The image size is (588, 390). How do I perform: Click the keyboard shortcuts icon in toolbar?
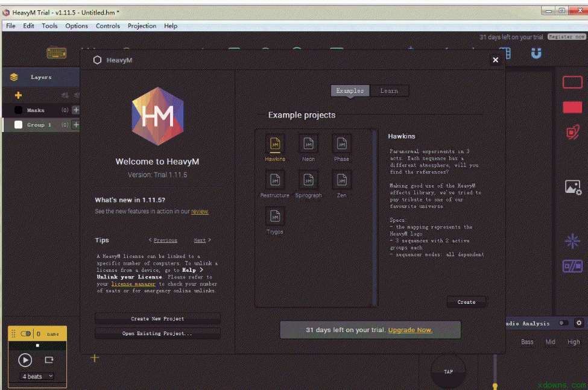57,53
